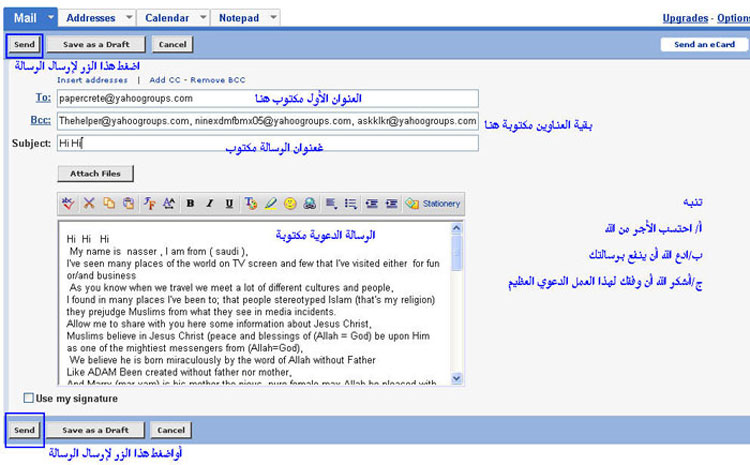The height and width of the screenshot is (465, 750).
Task: Click Send an eCard button
Action: tap(704, 44)
